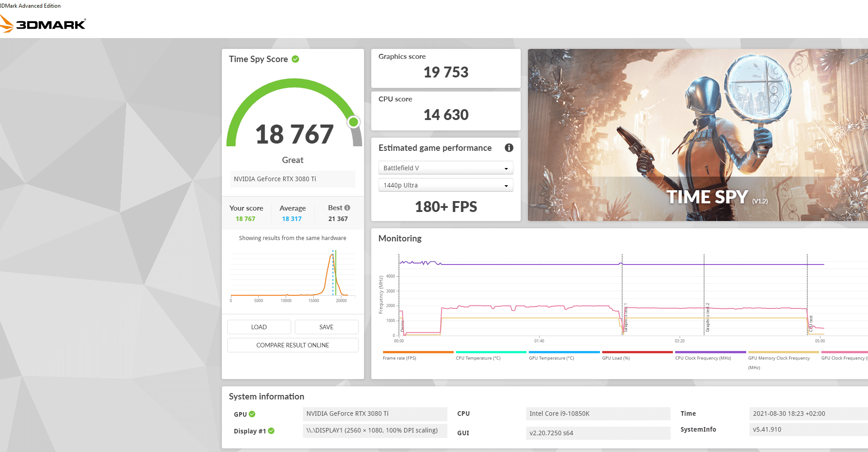Click the Your score value 18 767
The height and width of the screenshot is (452, 868).
tap(245, 219)
